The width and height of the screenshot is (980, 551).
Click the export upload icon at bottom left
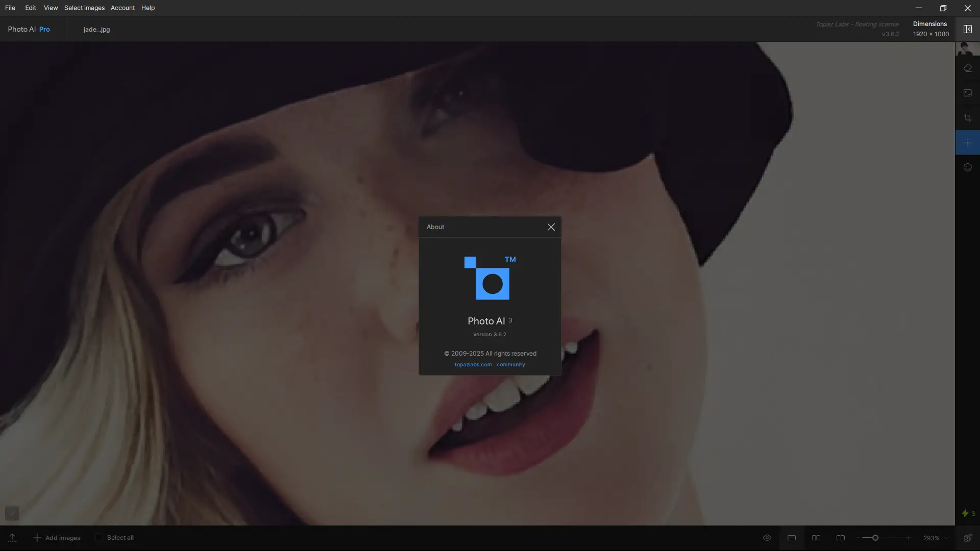pyautogui.click(x=12, y=538)
